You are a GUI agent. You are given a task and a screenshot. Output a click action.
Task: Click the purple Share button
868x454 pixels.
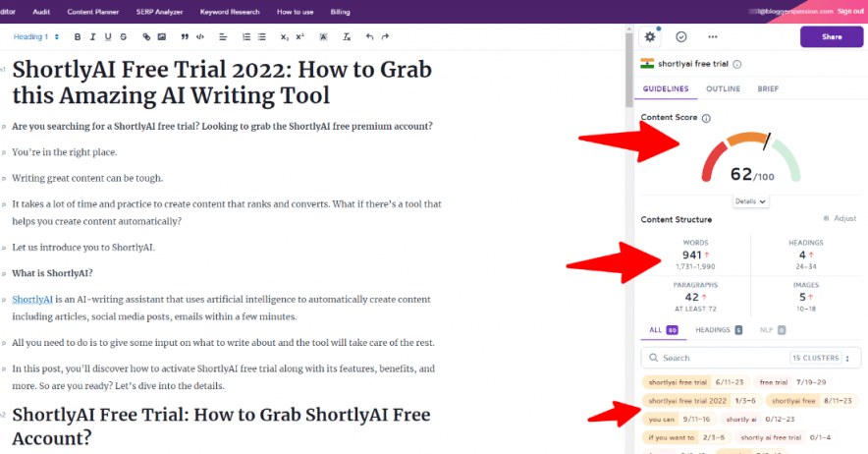(831, 36)
